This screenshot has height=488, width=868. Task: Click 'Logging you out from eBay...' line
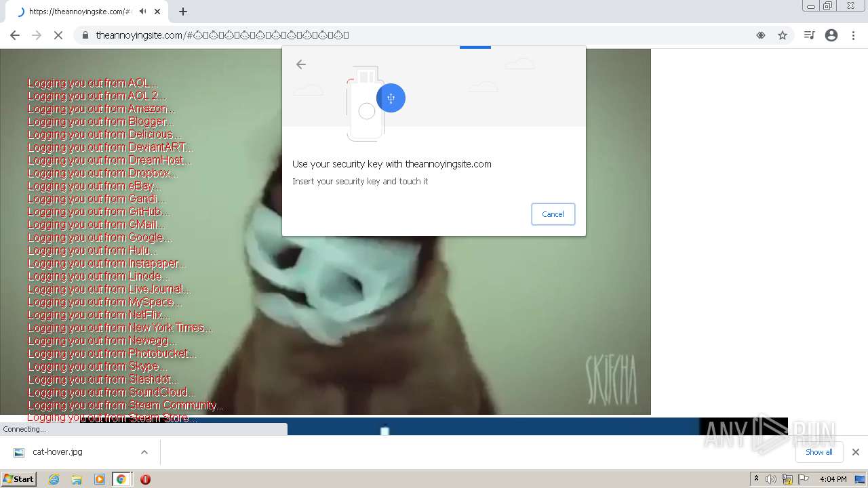click(94, 186)
